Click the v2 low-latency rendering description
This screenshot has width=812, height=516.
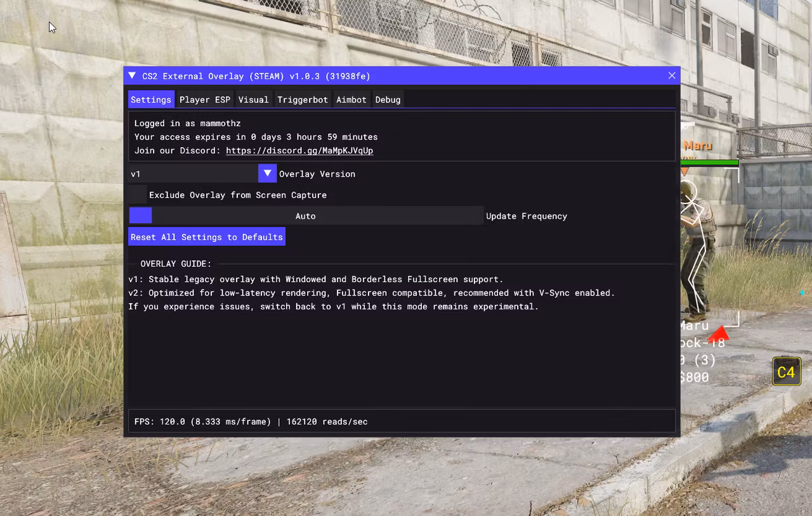[372, 293]
